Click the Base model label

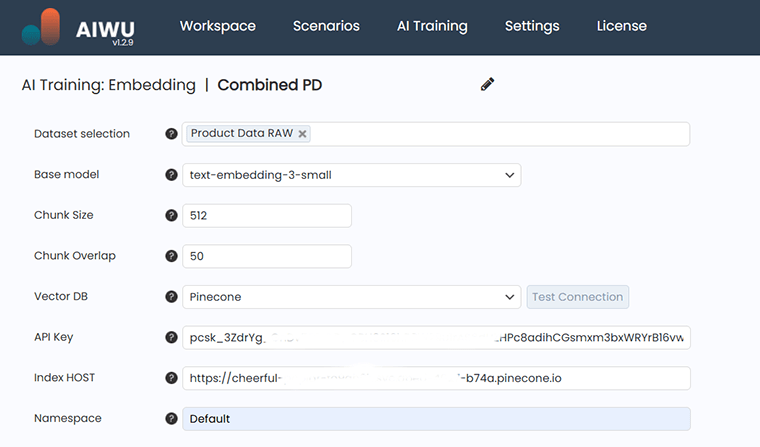pos(66,175)
